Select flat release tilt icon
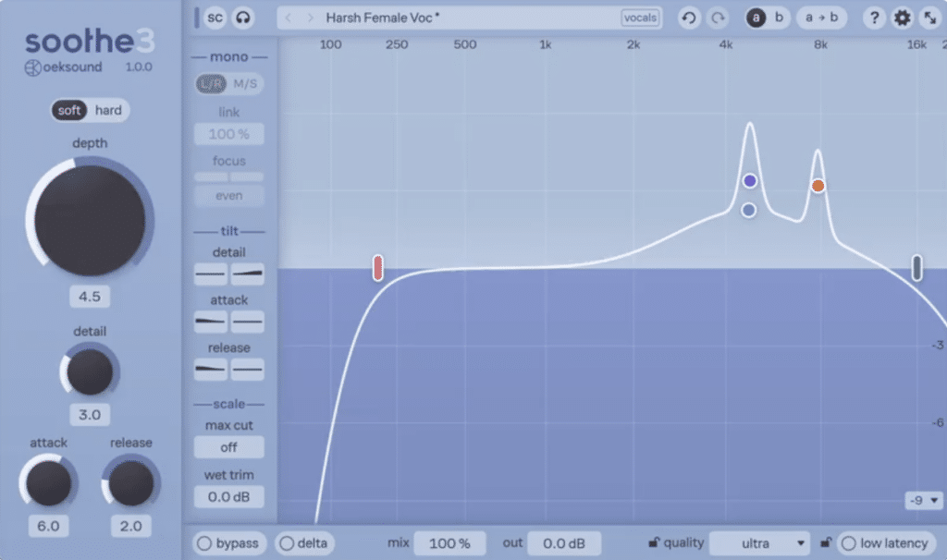The width and height of the screenshot is (947, 560). click(247, 370)
